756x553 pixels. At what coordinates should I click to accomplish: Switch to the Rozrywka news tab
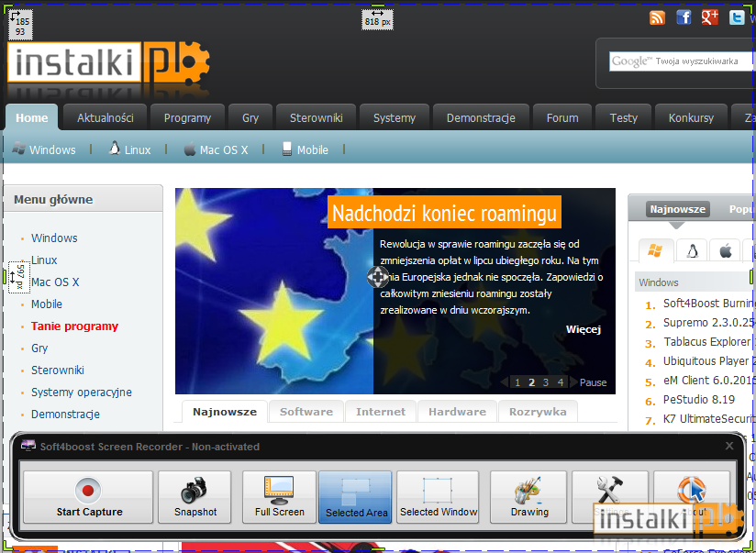[538, 412]
